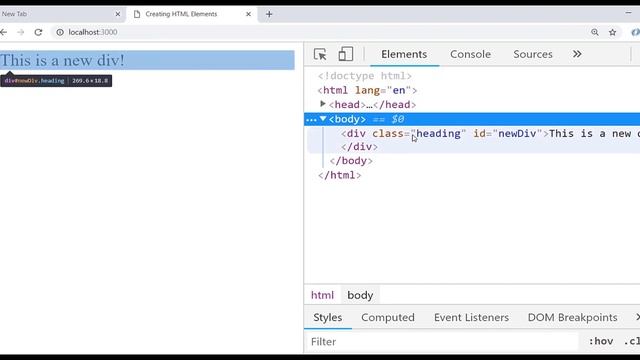Screen dimensions: 640x360
Task: Open the zoom magnifier icon in address bar
Action: pyautogui.click(x=595, y=32)
